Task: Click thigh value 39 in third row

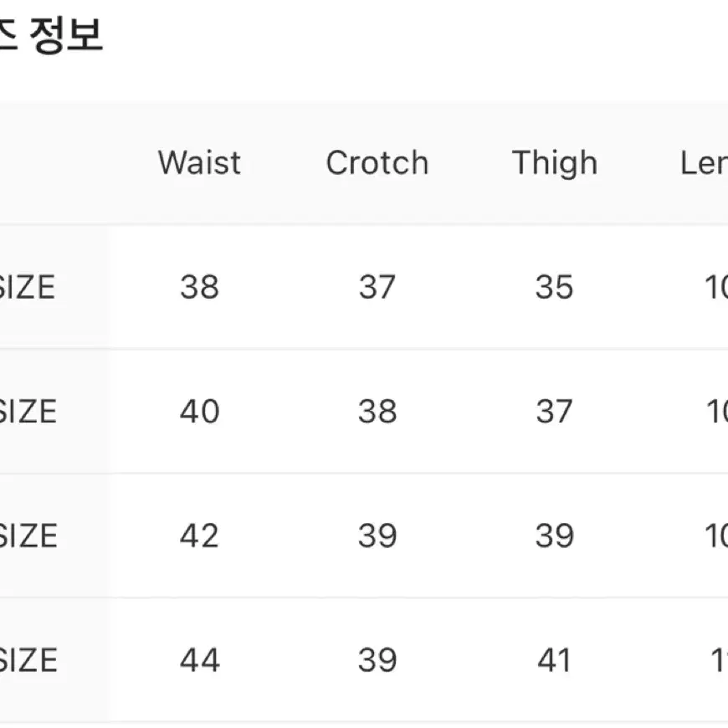Action: tap(555, 536)
